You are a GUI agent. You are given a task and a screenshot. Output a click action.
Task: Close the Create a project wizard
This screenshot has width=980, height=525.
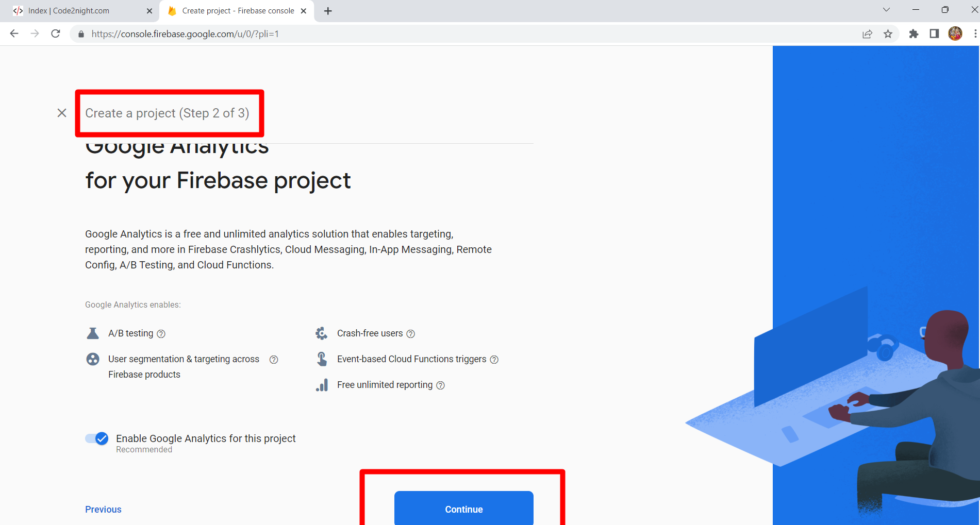pyautogui.click(x=62, y=113)
